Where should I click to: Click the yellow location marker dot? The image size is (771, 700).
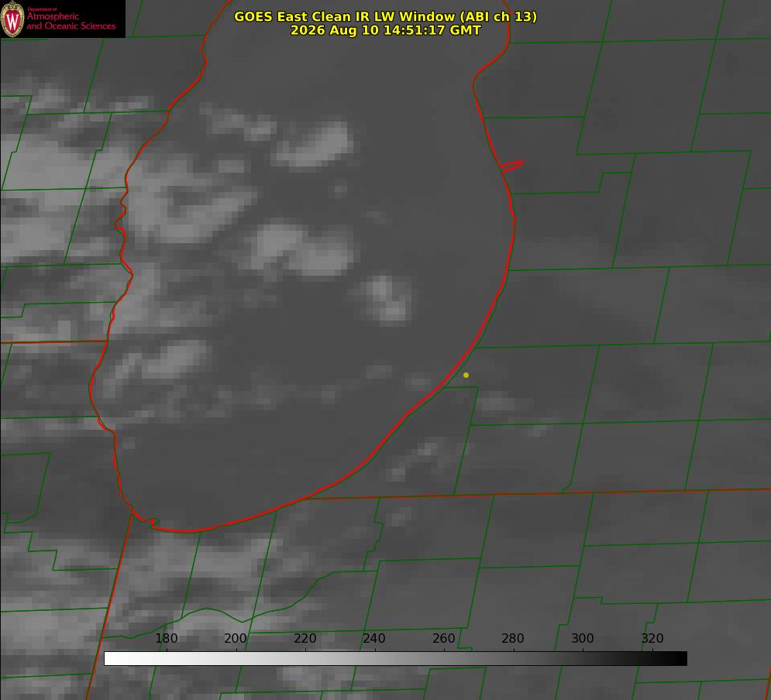[466, 375]
